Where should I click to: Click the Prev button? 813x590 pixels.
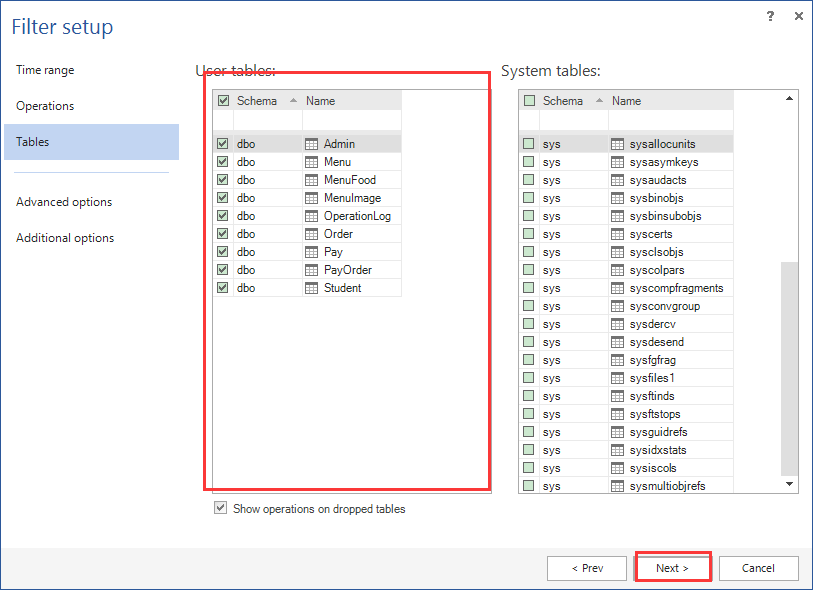click(x=587, y=568)
